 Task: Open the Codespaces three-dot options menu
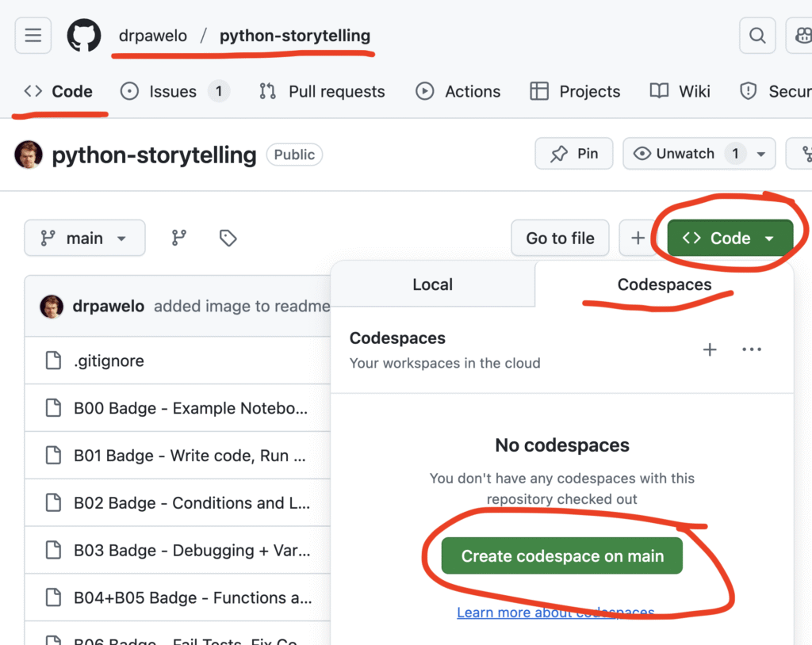(x=751, y=349)
